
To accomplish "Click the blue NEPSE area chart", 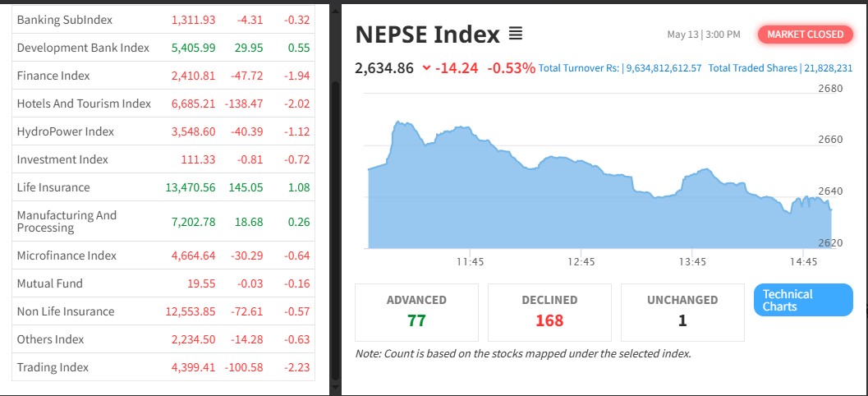I will pos(599,205).
